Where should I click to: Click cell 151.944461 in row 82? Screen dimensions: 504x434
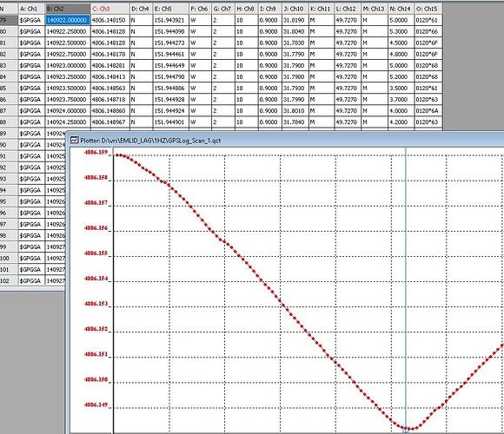(170, 54)
